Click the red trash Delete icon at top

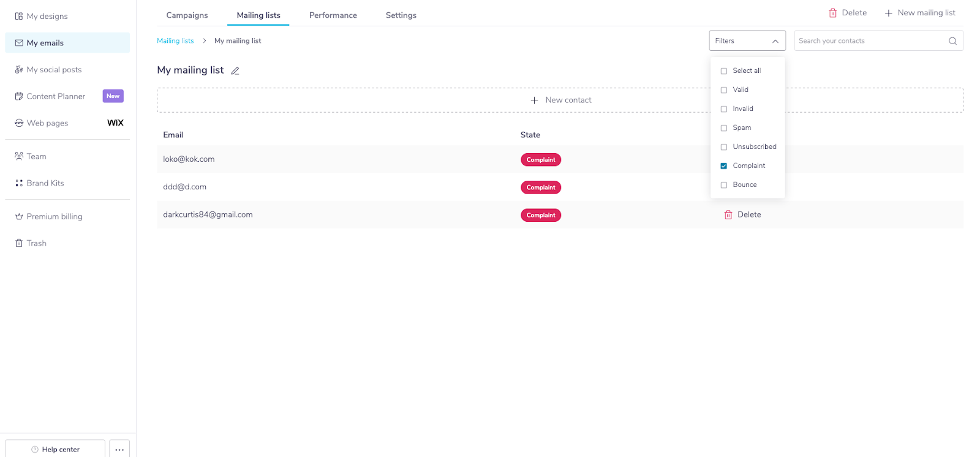[832, 13]
